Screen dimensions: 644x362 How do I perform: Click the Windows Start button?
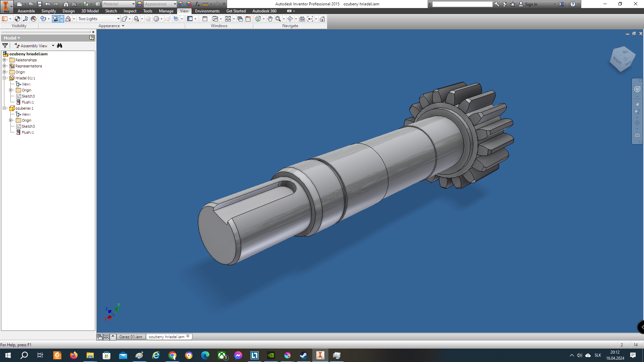8,355
